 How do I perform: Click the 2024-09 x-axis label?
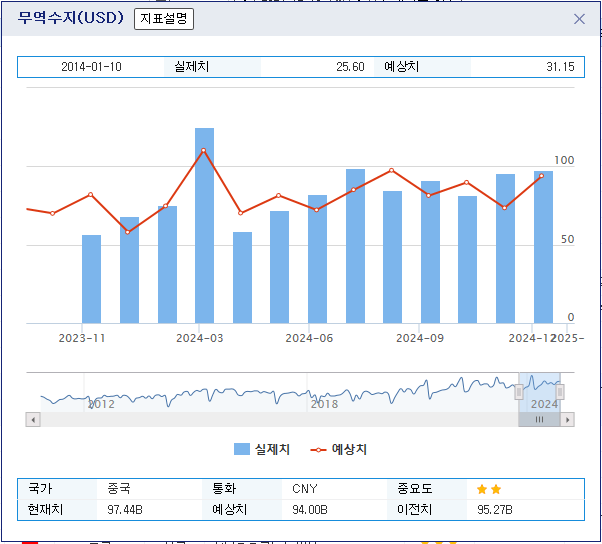(x=420, y=338)
